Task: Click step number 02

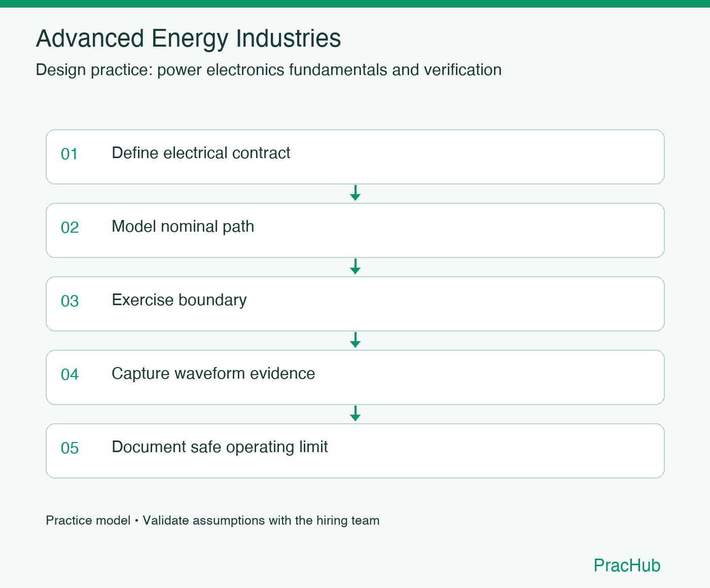Action: (69, 228)
